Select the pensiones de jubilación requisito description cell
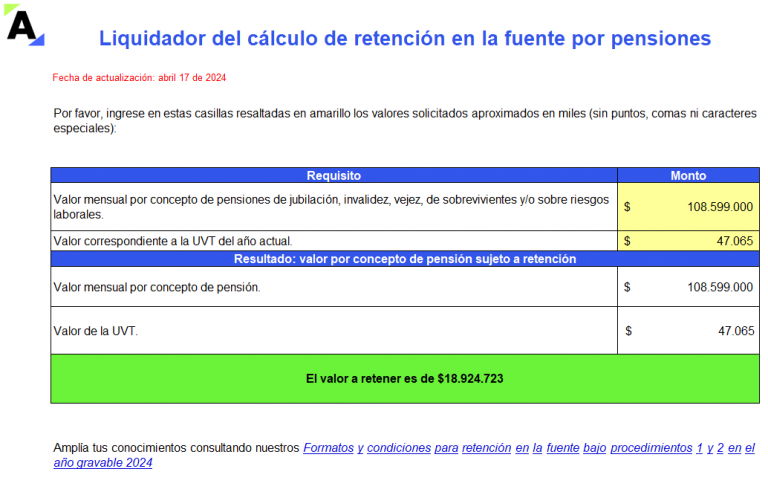Screen dimensions: 768x492 (x=334, y=206)
